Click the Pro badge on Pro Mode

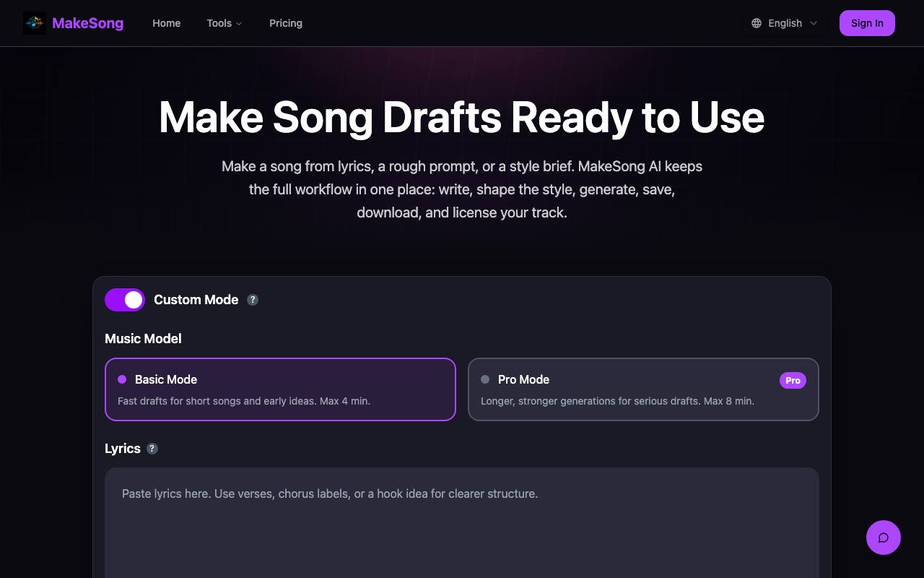click(x=793, y=380)
